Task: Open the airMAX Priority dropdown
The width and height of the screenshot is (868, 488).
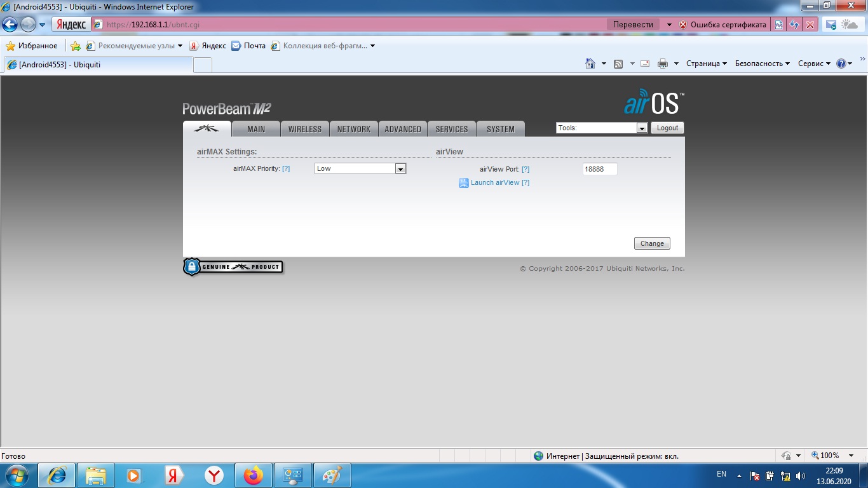Action: click(x=360, y=168)
